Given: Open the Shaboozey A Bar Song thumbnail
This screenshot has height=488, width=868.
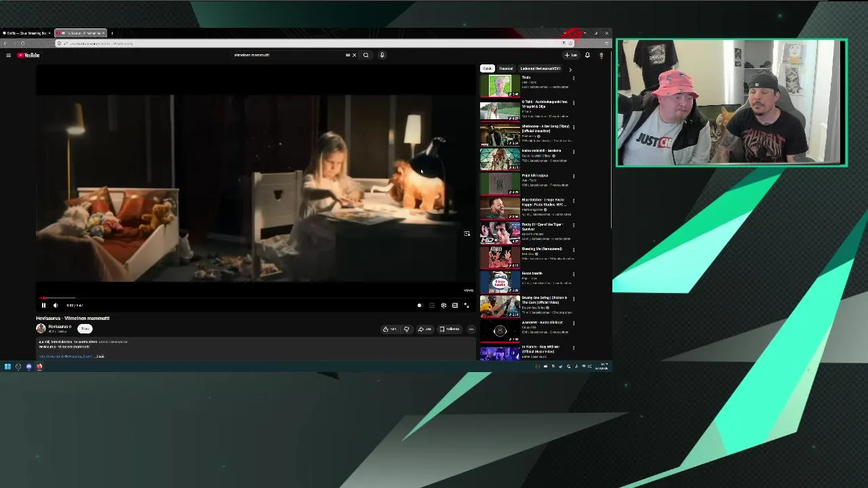Looking at the screenshot, I should [x=500, y=135].
